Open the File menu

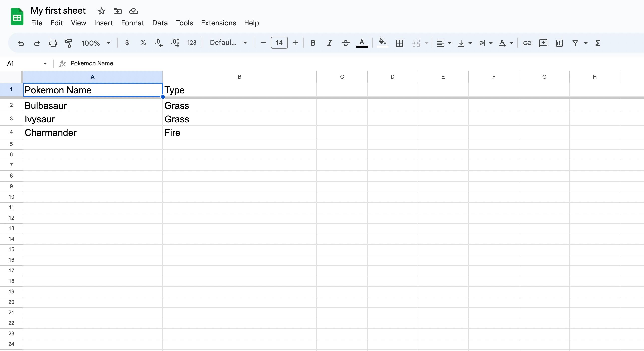click(37, 23)
